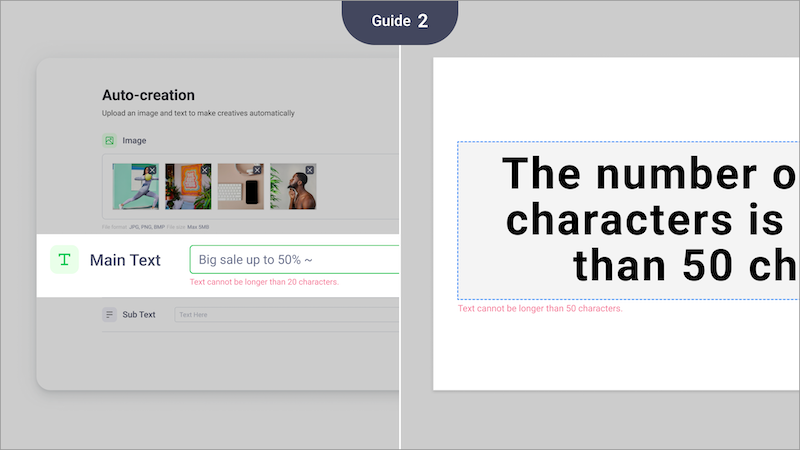Click the Sub Text input field
This screenshot has width=800, height=450.
[x=286, y=315]
